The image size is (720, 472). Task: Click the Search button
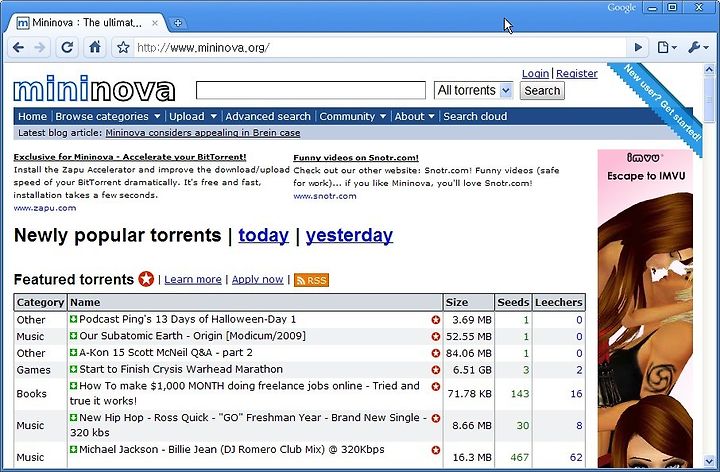(542, 90)
